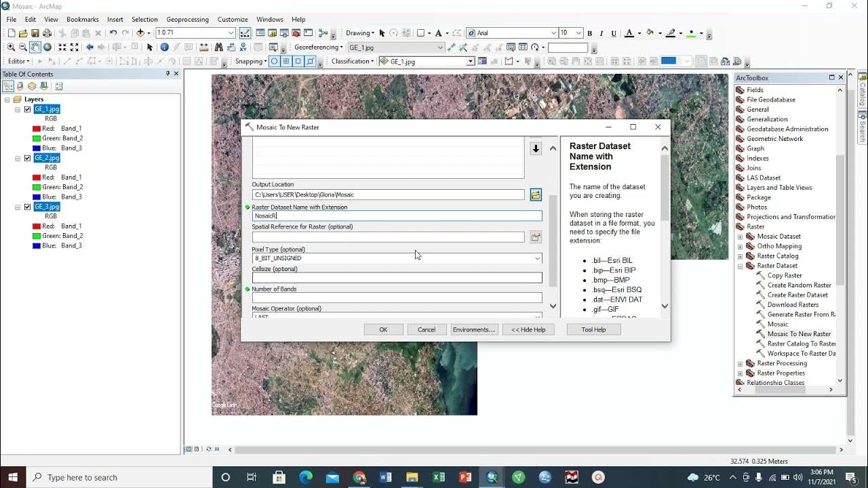Click the georeferencing Rotate tool icon
This screenshot has height=488, width=868.
(534, 47)
